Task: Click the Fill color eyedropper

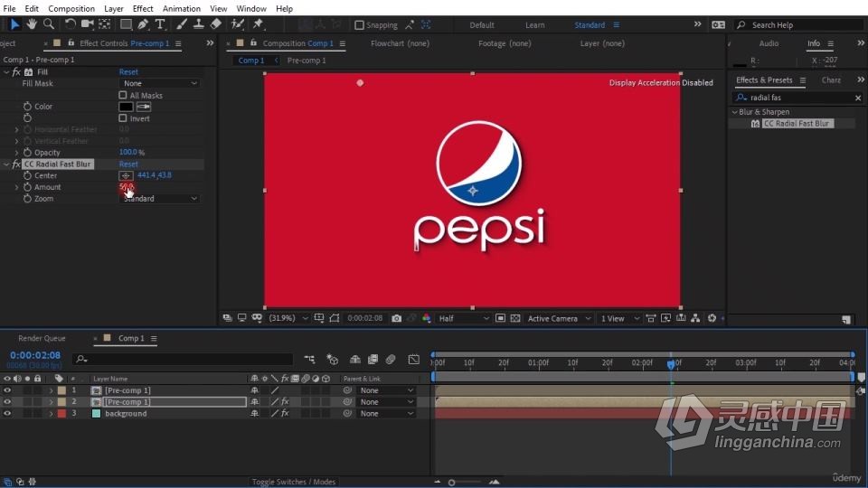Action: (144, 107)
